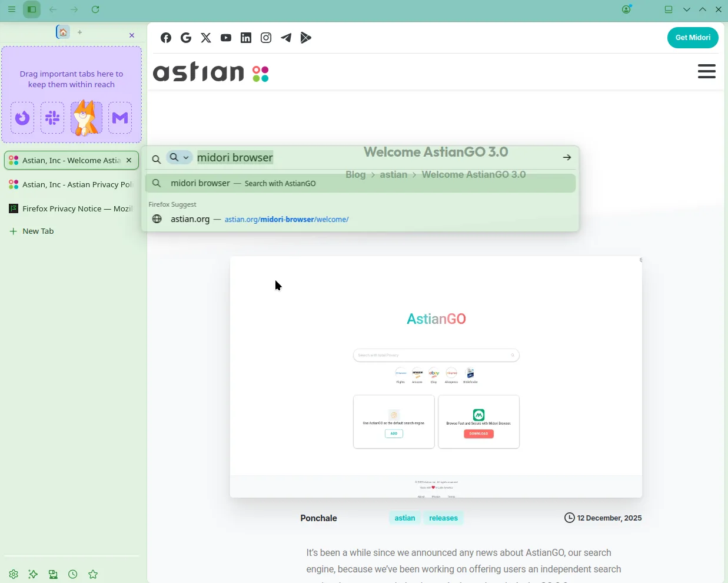728x583 pixels.
Task: Click the Go arrow in address bar
Action: click(x=568, y=158)
